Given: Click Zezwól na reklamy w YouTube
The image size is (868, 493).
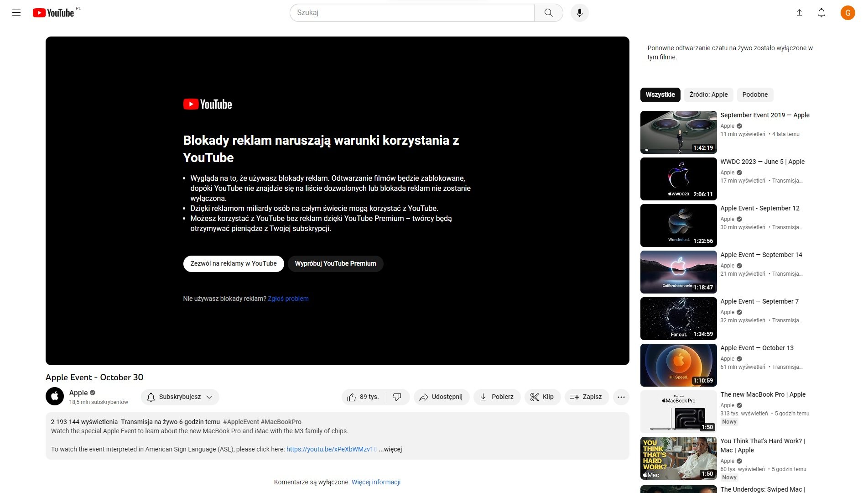Looking at the screenshot, I should click(234, 263).
